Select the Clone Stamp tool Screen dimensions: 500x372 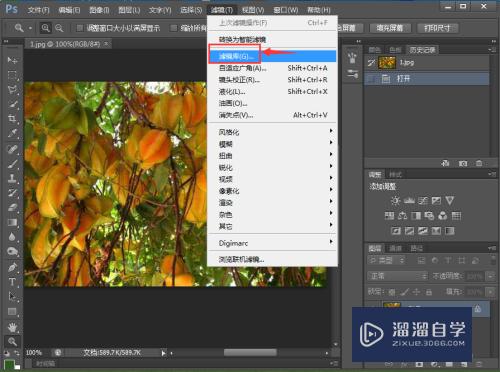point(12,178)
